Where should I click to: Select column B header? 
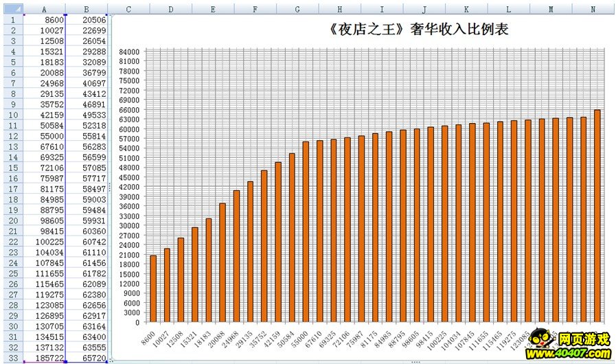pyautogui.click(x=87, y=9)
